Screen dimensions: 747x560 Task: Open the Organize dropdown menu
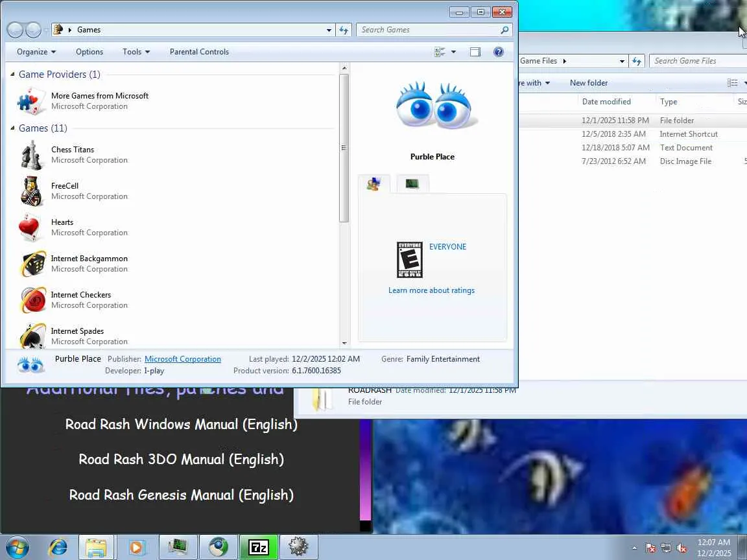click(36, 52)
